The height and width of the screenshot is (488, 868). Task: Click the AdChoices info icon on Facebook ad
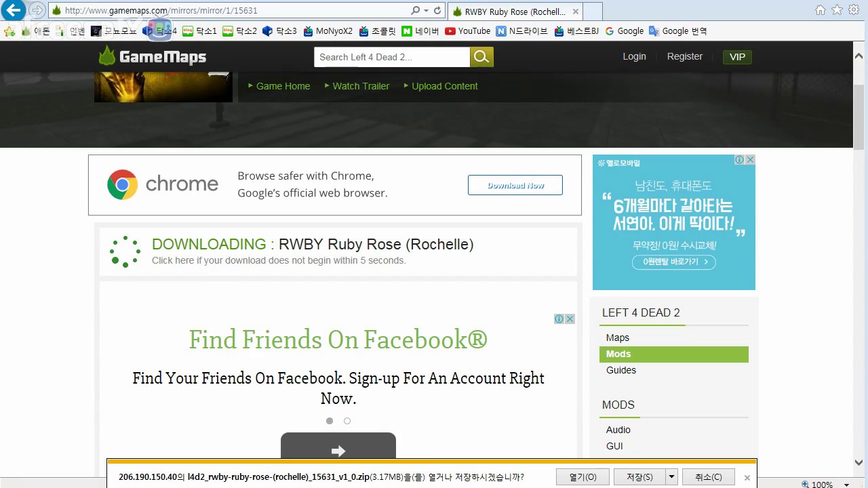pos(559,319)
